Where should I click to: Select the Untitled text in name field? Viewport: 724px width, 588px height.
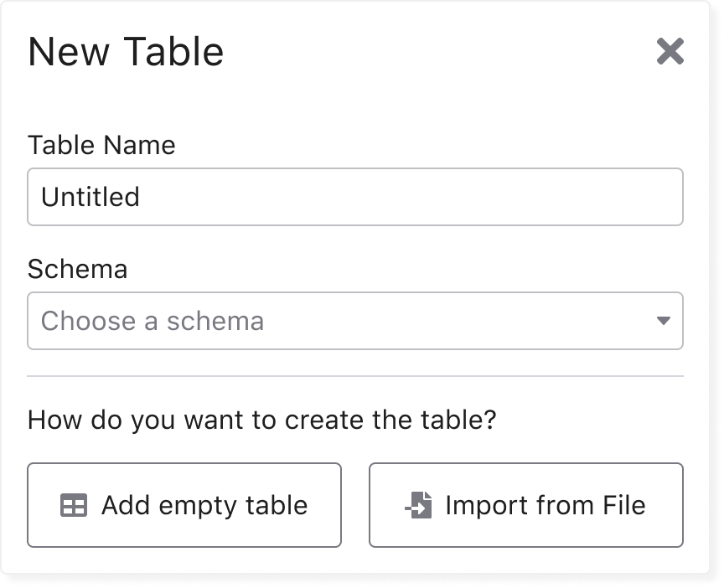pyautogui.click(x=90, y=197)
